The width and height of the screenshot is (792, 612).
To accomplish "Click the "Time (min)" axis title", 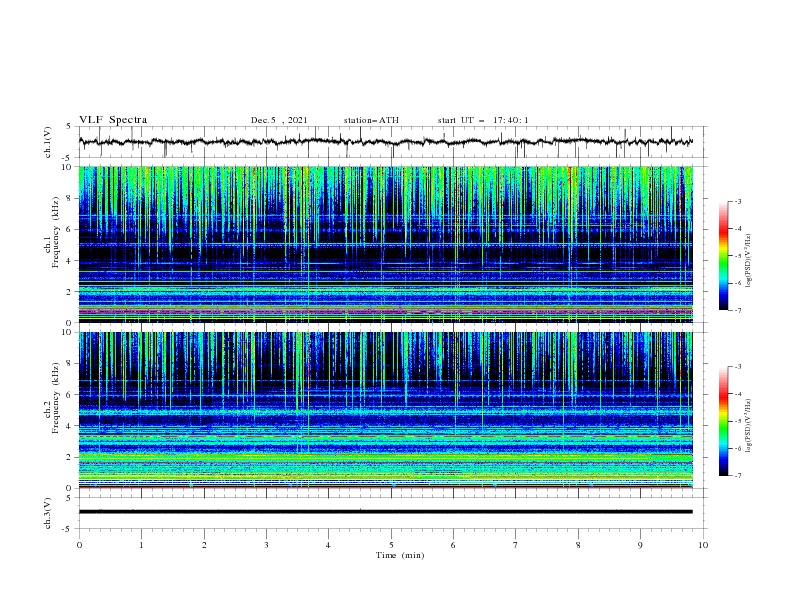I will click(400, 555).
